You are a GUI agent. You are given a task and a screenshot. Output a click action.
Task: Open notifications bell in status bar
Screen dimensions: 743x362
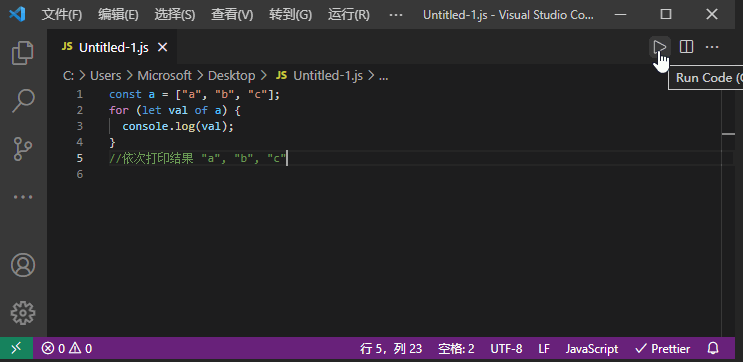point(713,349)
